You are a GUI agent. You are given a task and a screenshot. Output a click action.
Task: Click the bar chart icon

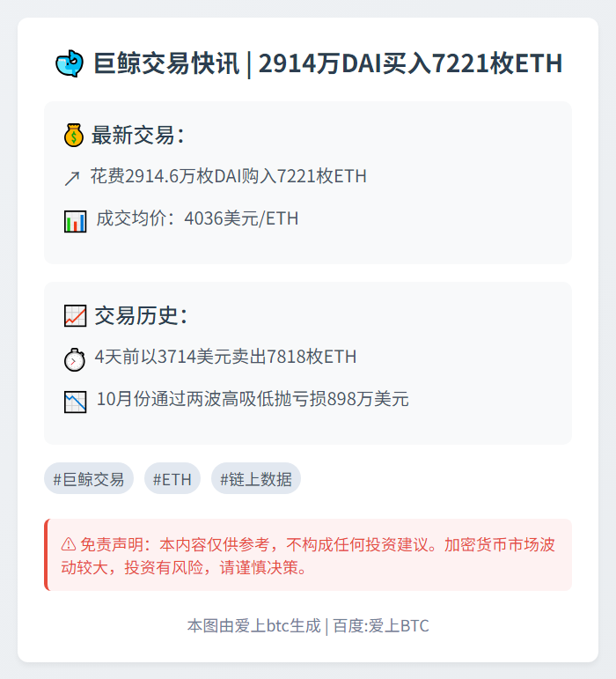coord(76,220)
